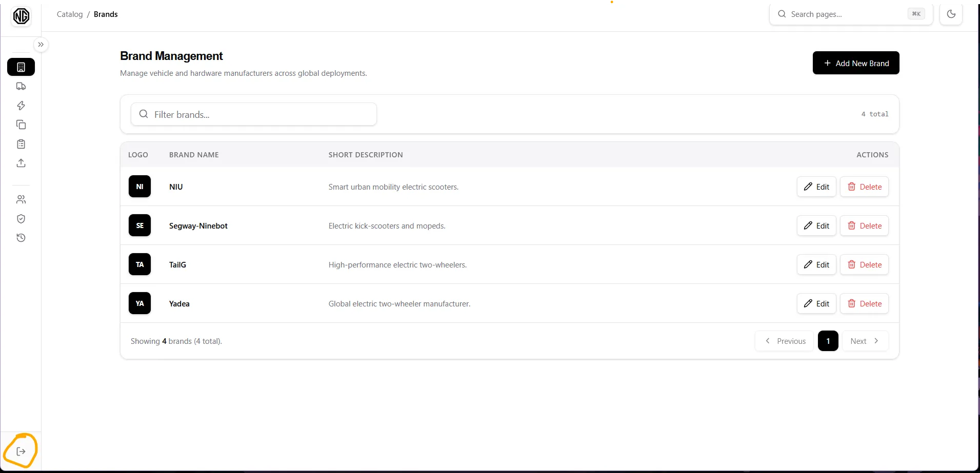Image resolution: width=980 pixels, height=473 pixels.
Task: Open the lightning bolt icon in sidebar
Action: 21,106
